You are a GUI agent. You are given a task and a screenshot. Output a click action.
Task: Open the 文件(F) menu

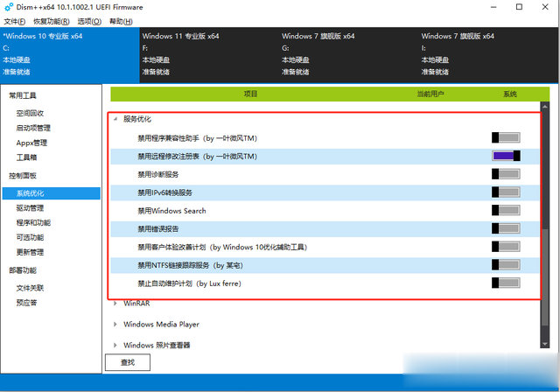coord(15,21)
